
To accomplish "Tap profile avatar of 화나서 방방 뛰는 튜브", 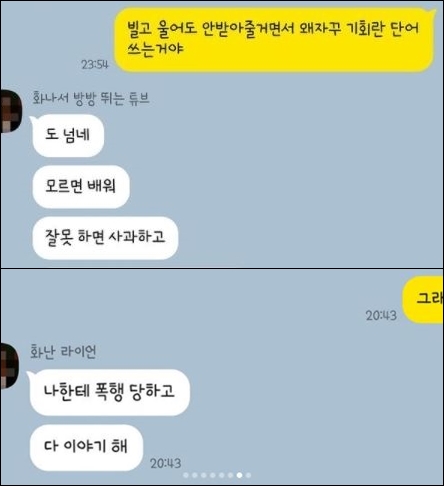I will click(x=10, y=111).
